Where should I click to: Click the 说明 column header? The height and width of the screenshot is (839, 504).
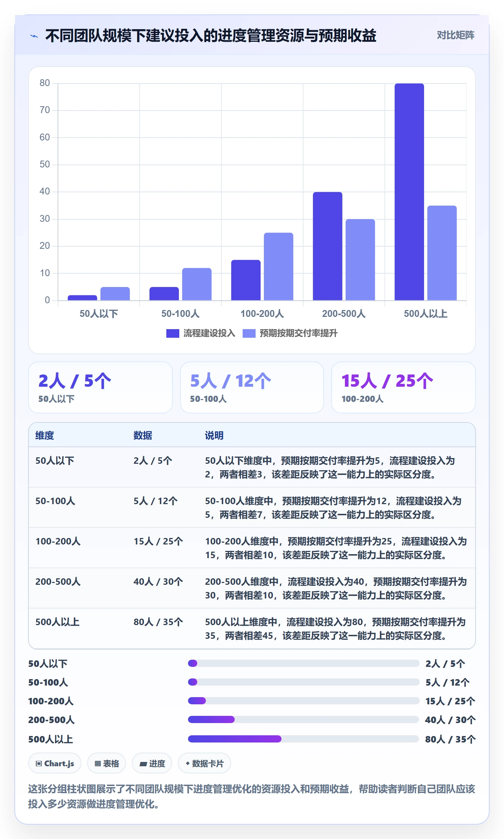point(214,435)
